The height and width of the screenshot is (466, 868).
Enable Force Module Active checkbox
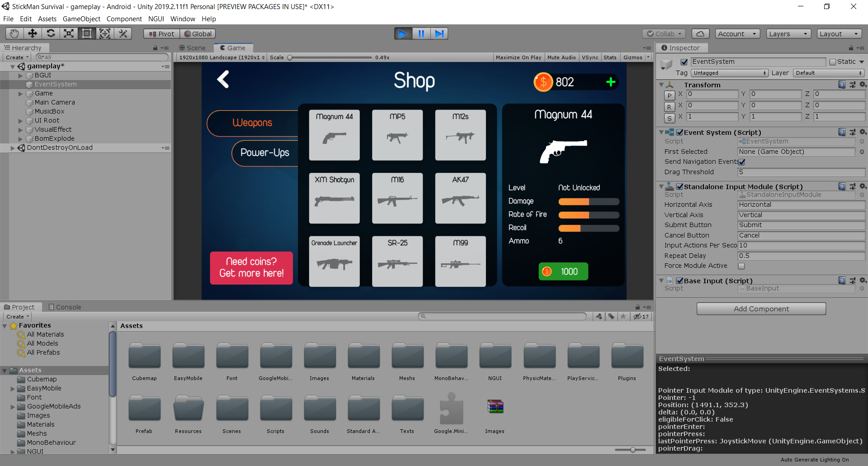click(741, 266)
